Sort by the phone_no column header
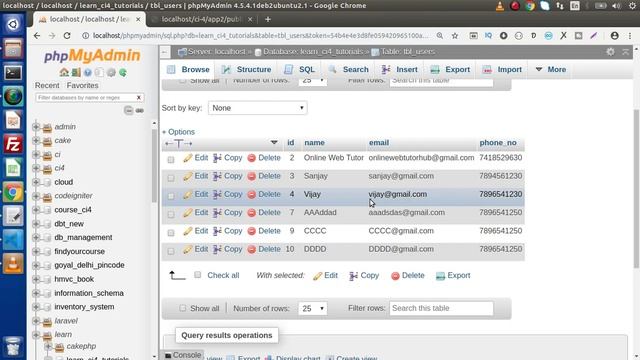 [x=498, y=143]
